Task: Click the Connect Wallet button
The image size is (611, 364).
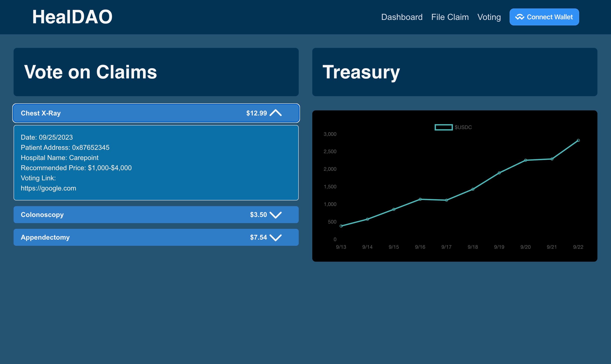Action: coord(544,17)
